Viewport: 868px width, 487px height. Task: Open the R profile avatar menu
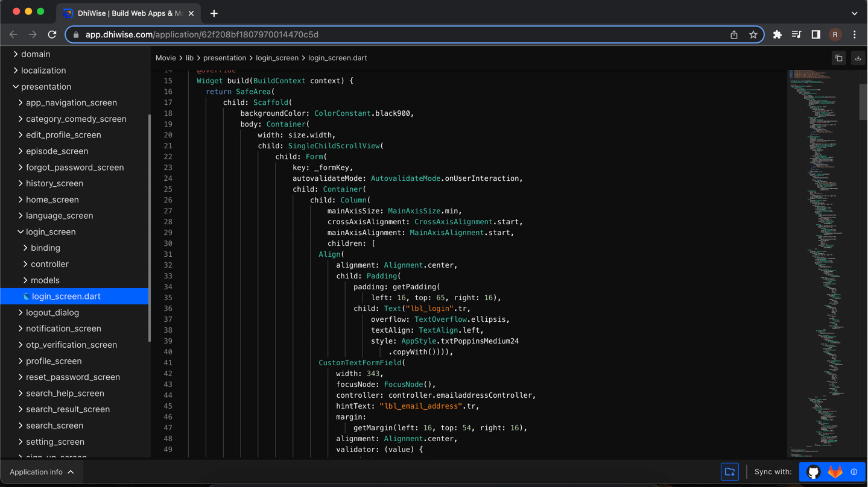tap(835, 34)
